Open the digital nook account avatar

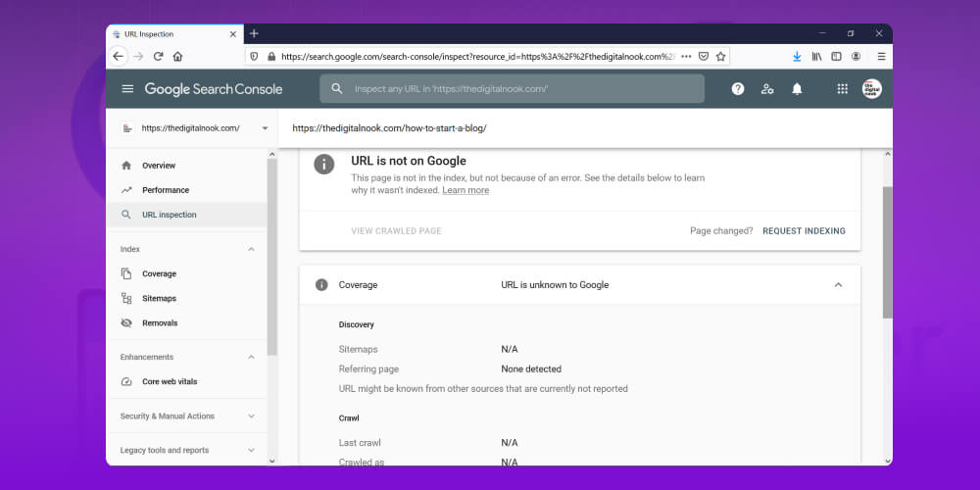(872, 89)
